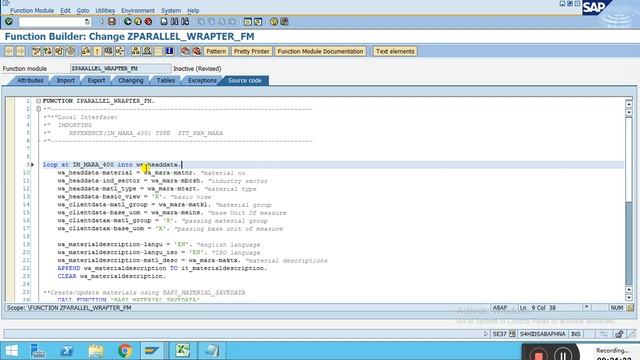
Task: Select the Source code tab
Action: [244, 80]
